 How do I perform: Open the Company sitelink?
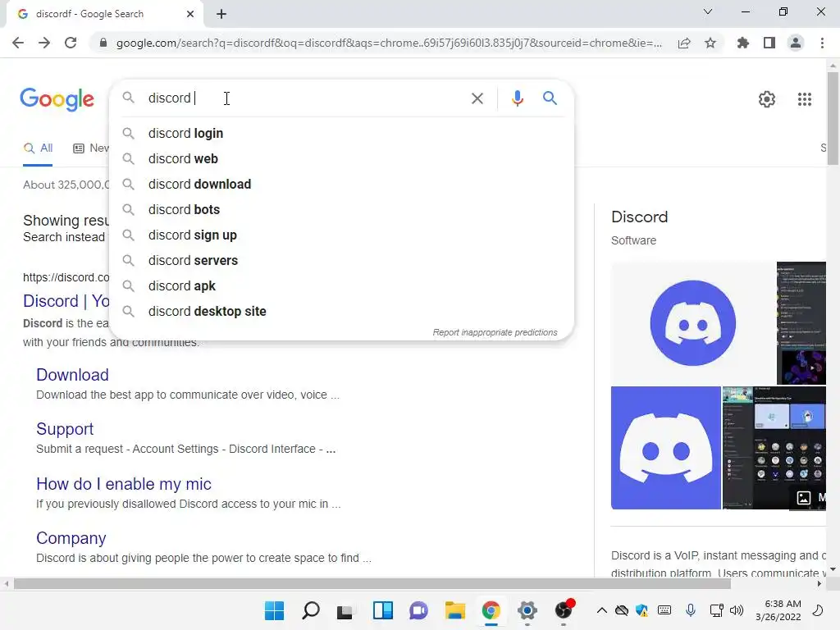[71, 538]
